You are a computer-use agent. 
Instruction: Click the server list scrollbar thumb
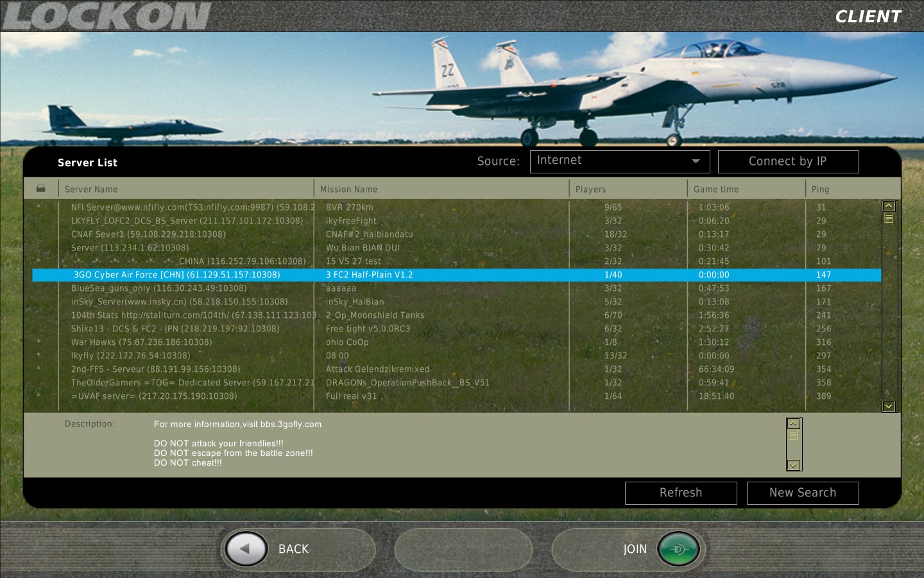coord(889,218)
